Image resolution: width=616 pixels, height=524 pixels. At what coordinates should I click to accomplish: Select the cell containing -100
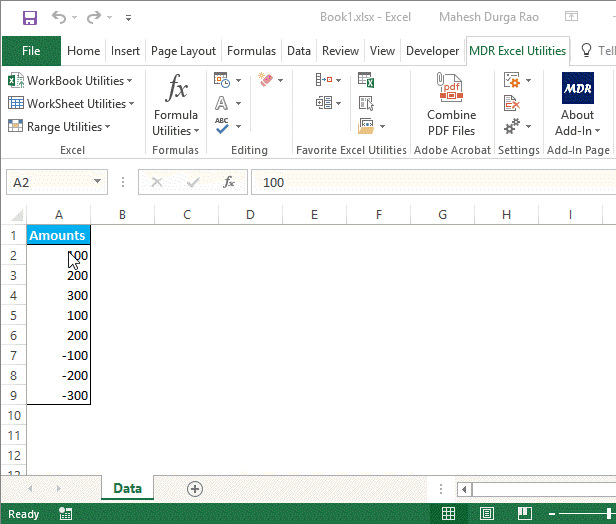coord(59,355)
